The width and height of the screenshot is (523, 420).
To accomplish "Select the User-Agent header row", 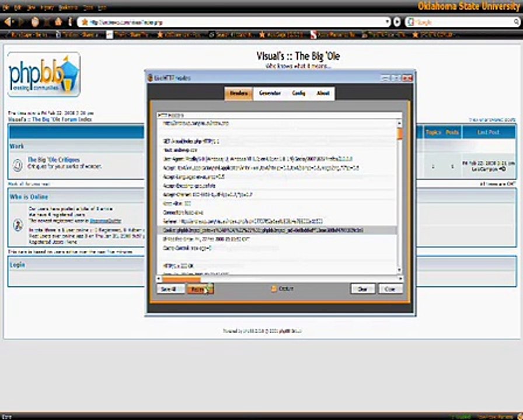I will point(277,159).
